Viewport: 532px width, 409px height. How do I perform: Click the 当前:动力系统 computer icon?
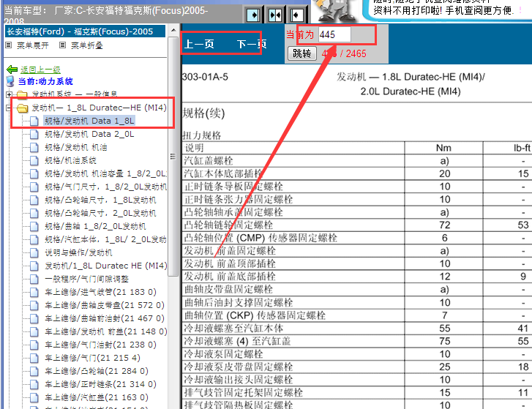10,81
